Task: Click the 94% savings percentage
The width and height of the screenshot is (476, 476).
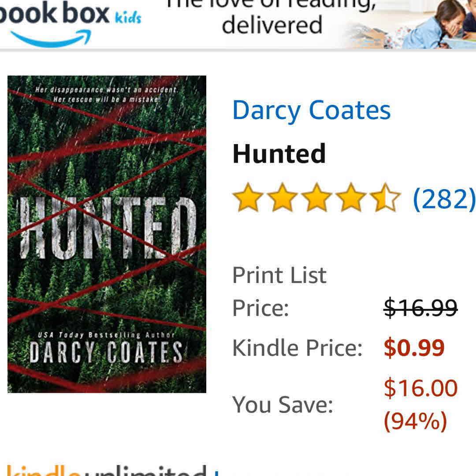Action: coord(415,421)
